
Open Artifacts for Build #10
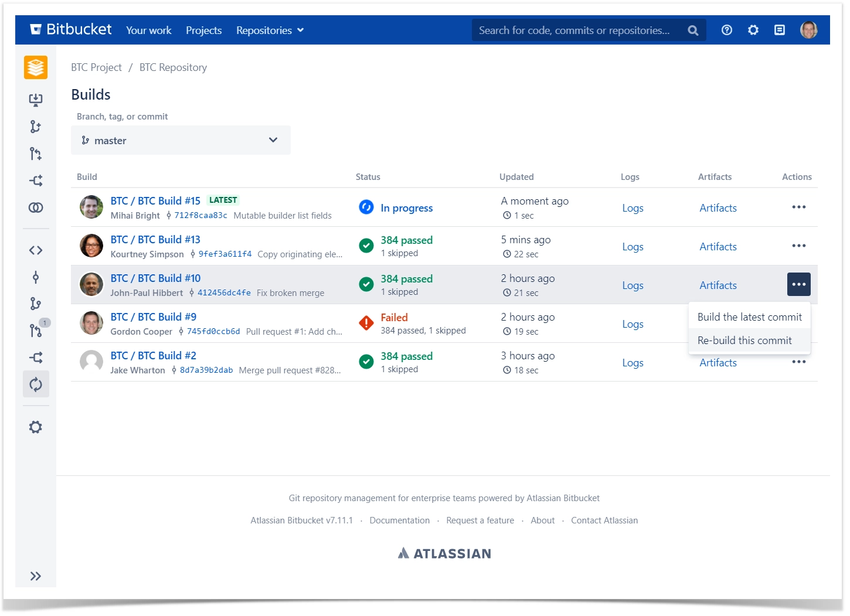coord(718,285)
